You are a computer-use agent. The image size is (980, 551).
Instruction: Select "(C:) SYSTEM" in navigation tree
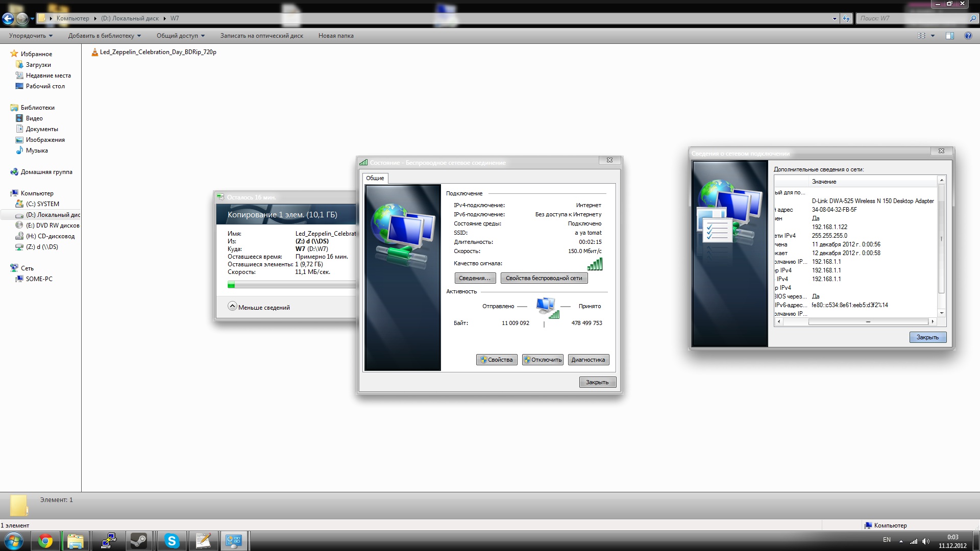[42, 204]
